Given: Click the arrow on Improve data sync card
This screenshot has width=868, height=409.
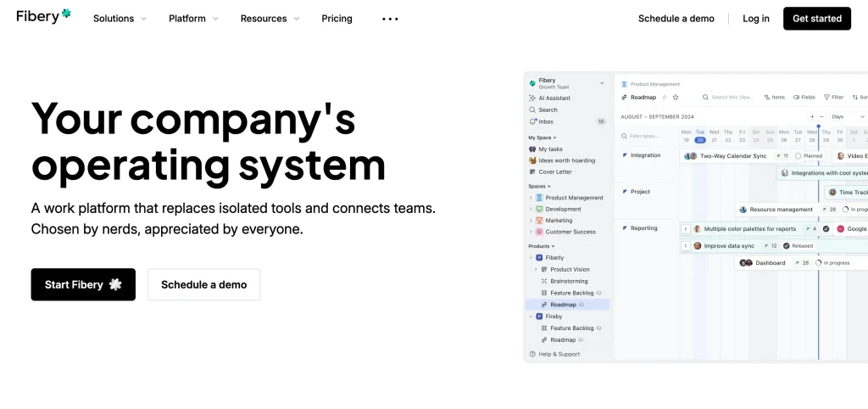Looking at the screenshot, I should point(685,245).
